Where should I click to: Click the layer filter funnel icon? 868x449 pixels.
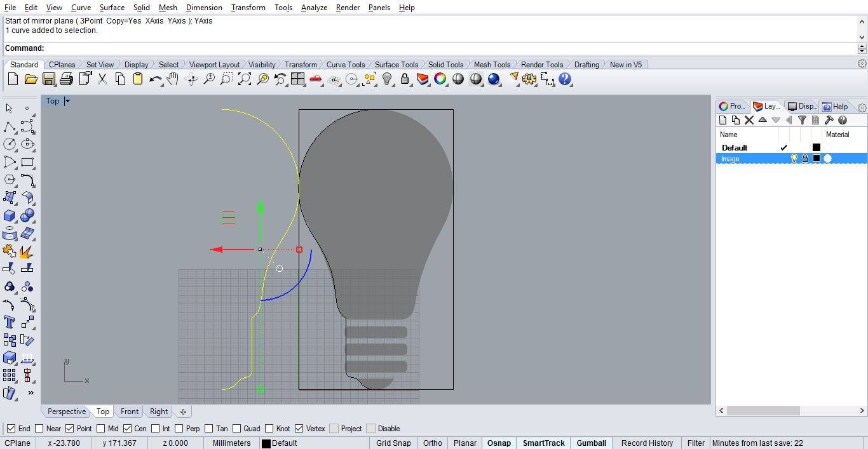point(802,120)
